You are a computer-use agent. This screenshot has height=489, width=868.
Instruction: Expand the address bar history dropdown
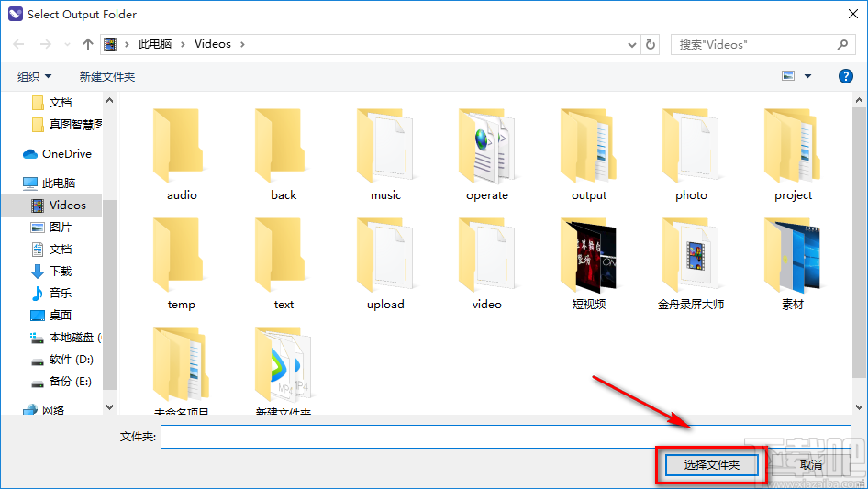(631, 44)
